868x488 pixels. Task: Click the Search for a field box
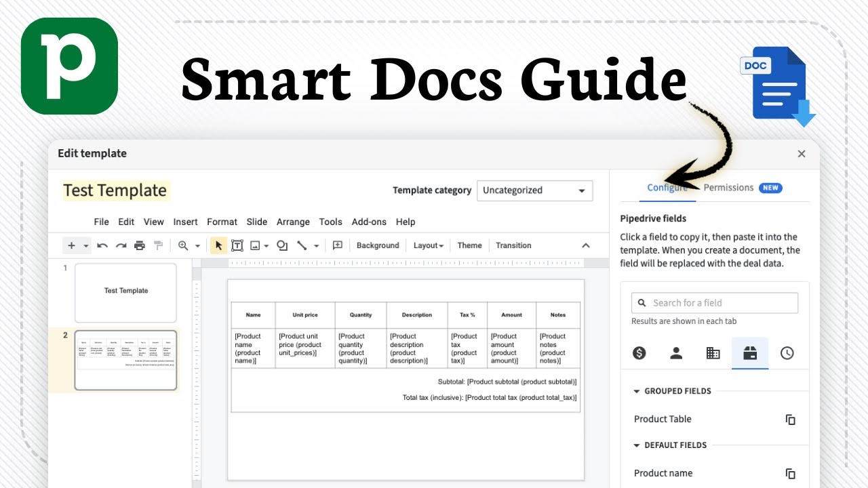click(715, 303)
